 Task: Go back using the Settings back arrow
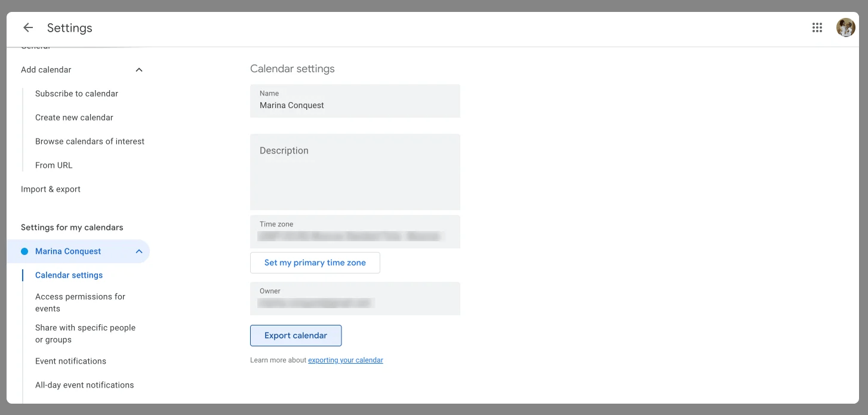point(28,27)
